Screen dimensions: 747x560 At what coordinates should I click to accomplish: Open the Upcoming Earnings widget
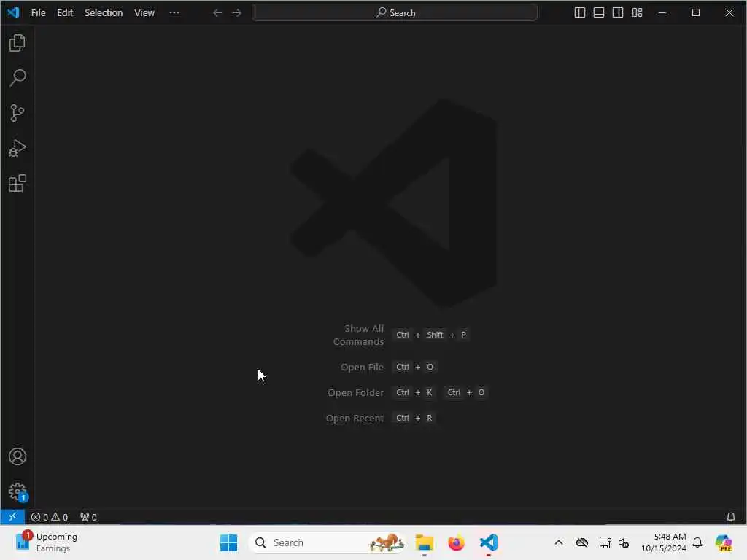(x=47, y=542)
